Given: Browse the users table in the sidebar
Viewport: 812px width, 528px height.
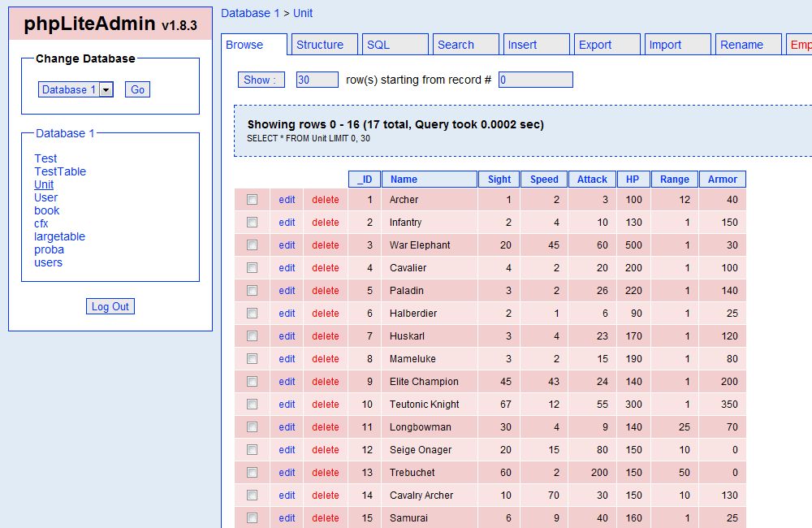Looking at the screenshot, I should point(48,262).
